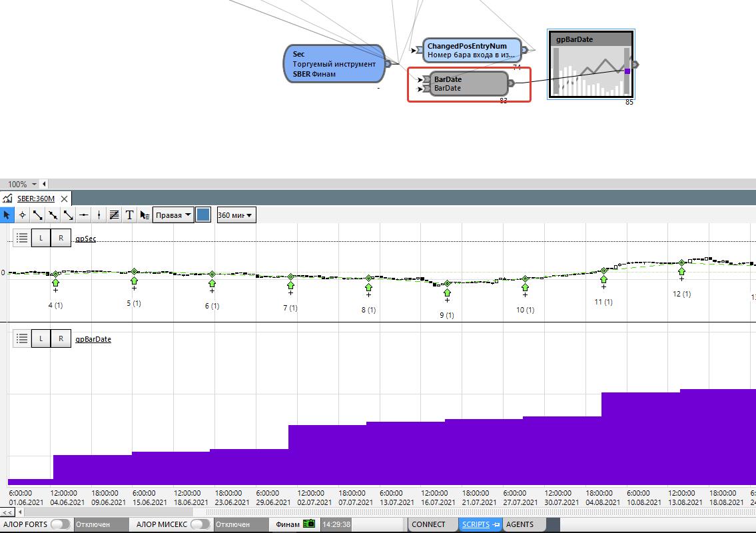
Task: Open the Правая axis side dropdown
Action: 173,215
